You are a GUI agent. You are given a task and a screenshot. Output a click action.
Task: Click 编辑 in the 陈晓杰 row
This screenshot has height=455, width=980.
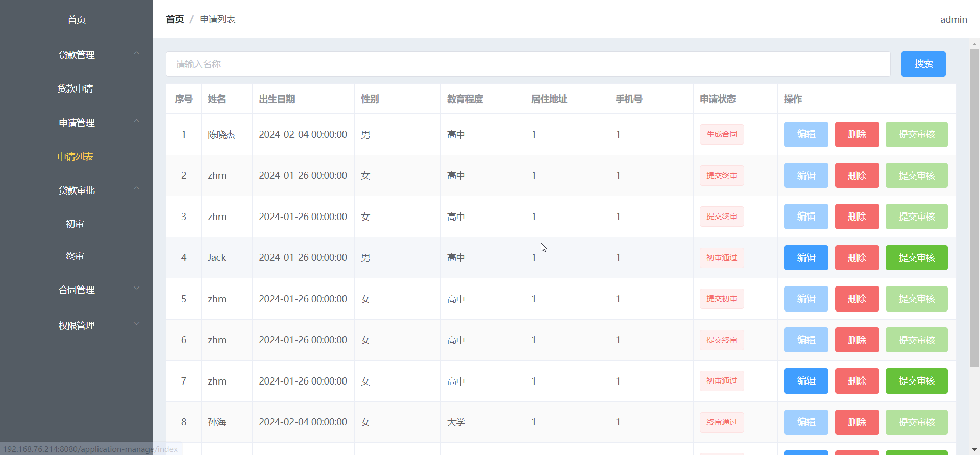tap(806, 134)
